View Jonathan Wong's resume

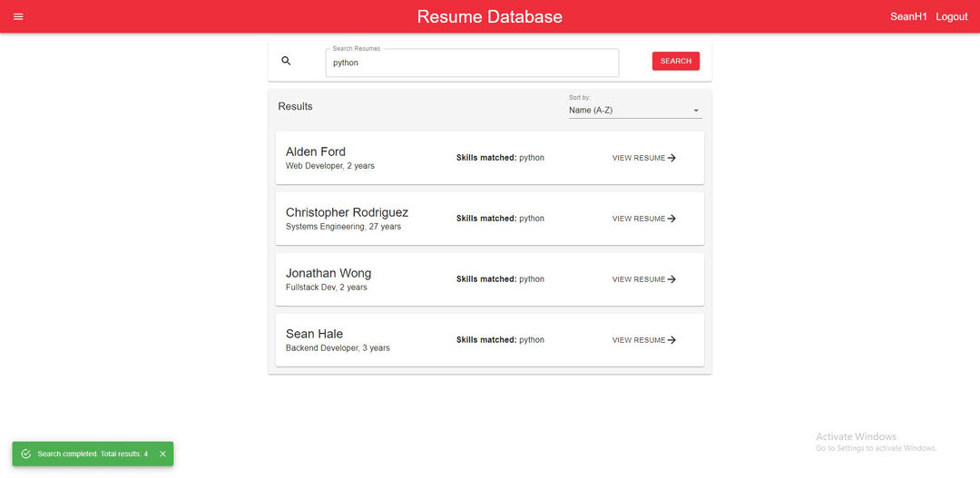[643, 279]
